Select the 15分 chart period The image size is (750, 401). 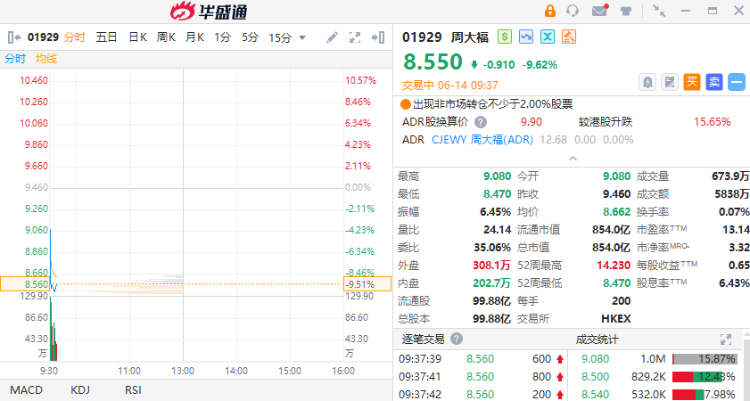pyautogui.click(x=280, y=37)
